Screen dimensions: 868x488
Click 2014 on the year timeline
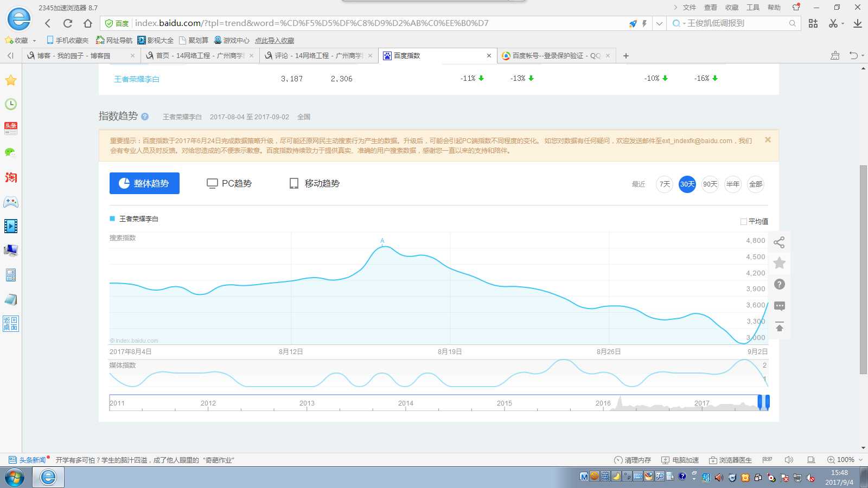tap(405, 403)
